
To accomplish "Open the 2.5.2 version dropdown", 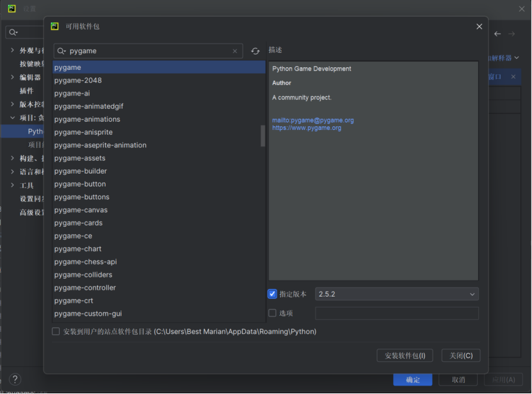I will (397, 294).
